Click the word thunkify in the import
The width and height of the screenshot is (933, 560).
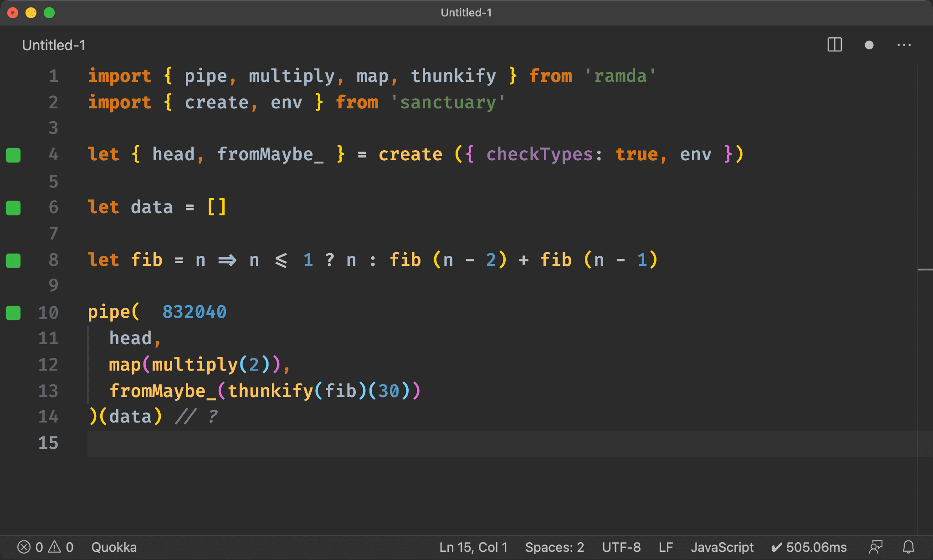pos(453,76)
